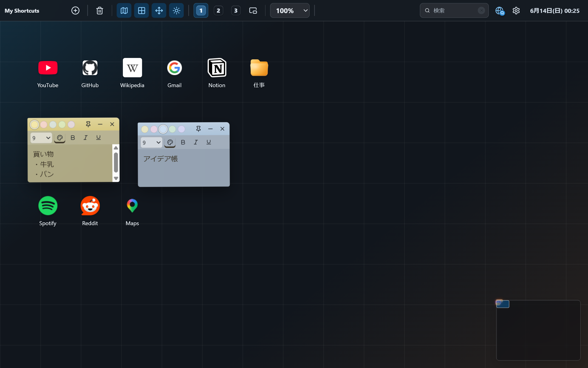
Task: Click the trash delete icon
Action: pyautogui.click(x=100, y=11)
